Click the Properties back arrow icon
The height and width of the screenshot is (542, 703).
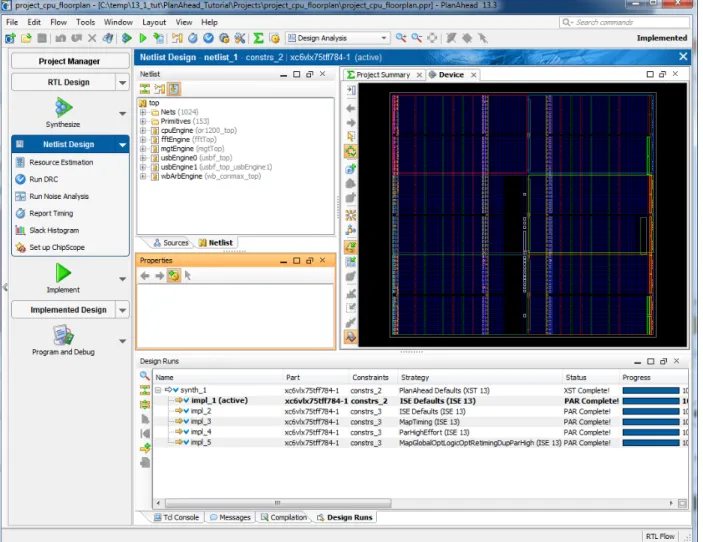[x=145, y=276]
